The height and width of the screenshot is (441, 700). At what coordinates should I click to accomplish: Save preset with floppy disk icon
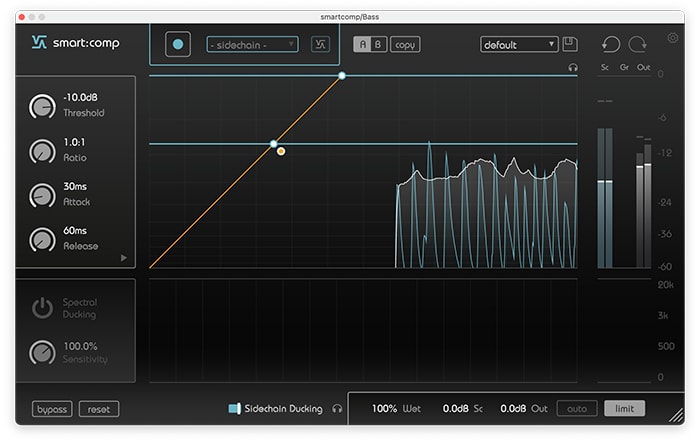pyautogui.click(x=570, y=44)
